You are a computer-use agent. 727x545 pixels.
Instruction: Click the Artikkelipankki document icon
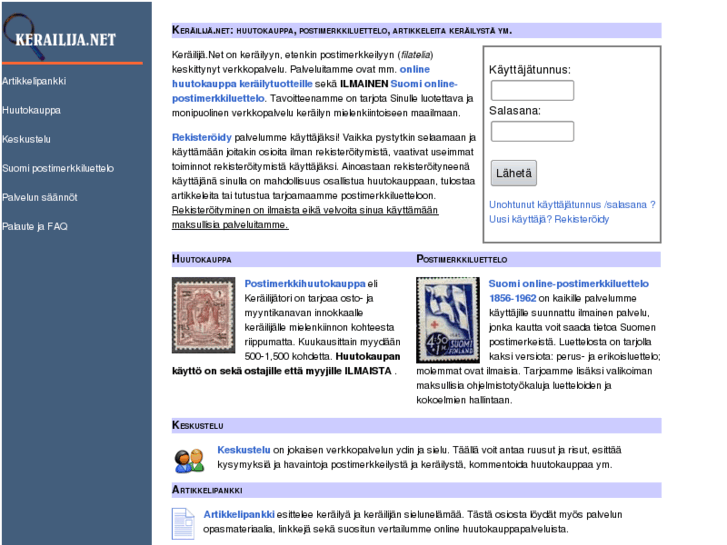pos(183,524)
